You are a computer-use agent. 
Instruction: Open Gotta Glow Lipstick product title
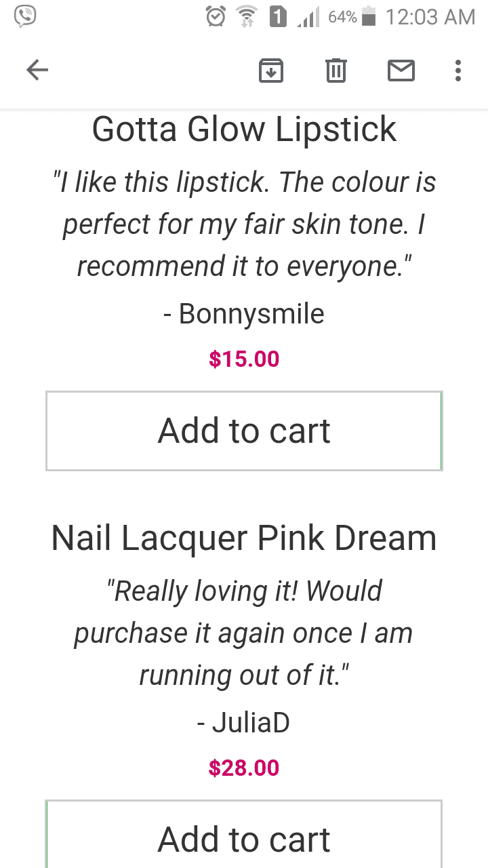pyautogui.click(x=244, y=129)
